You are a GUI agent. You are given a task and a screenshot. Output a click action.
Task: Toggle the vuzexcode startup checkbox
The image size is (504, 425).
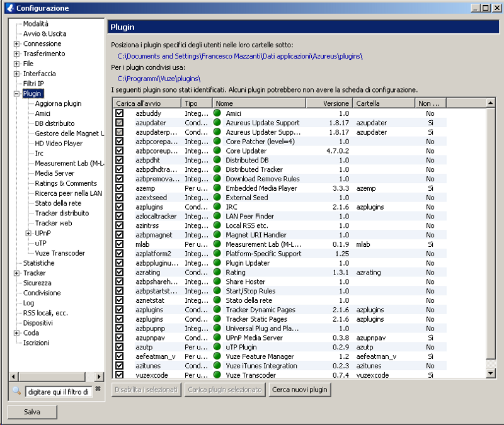(x=119, y=375)
